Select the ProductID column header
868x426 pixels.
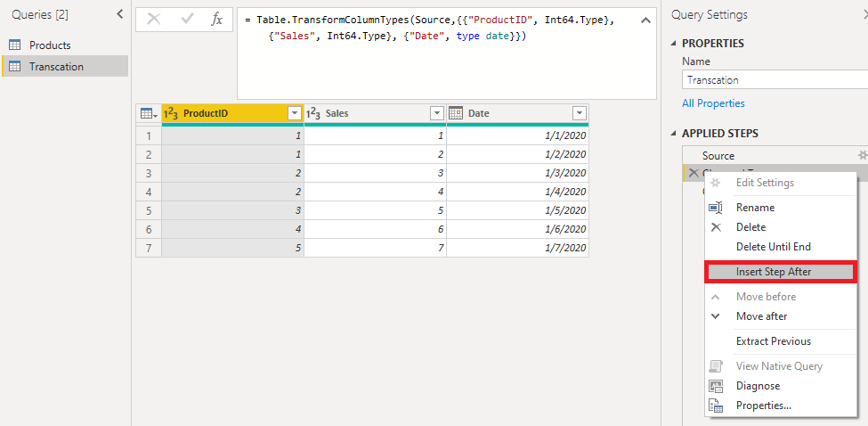(x=233, y=113)
